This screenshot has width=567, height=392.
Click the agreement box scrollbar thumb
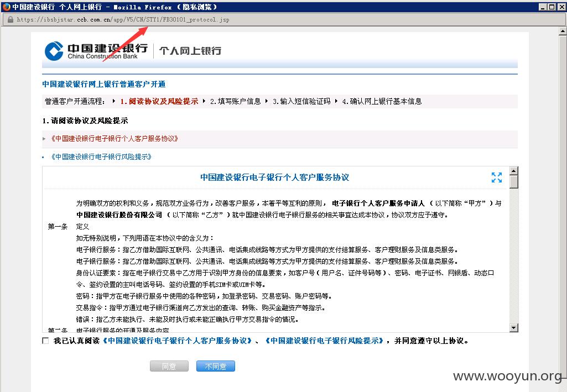[x=513, y=182]
